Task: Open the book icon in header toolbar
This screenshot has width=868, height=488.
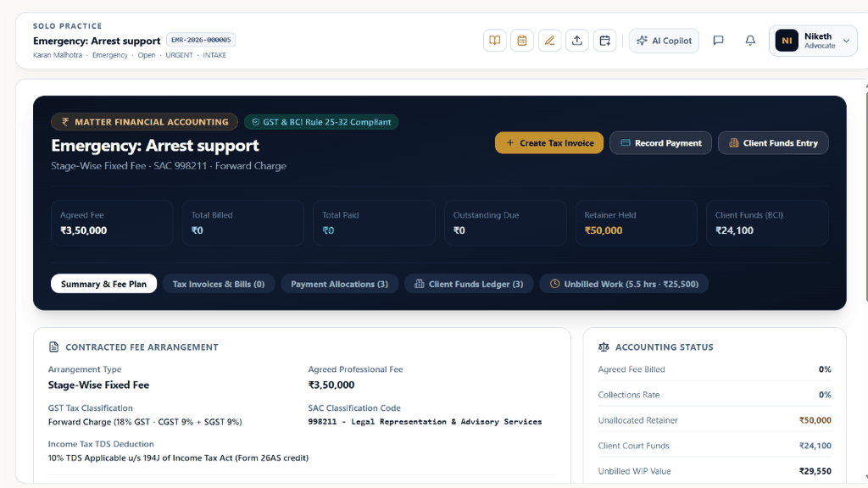Action: tap(494, 41)
